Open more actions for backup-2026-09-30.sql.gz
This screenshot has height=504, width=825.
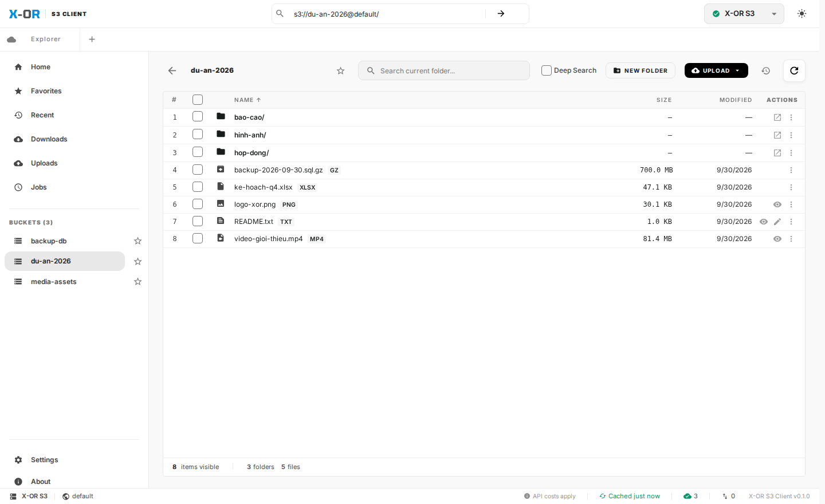click(791, 170)
